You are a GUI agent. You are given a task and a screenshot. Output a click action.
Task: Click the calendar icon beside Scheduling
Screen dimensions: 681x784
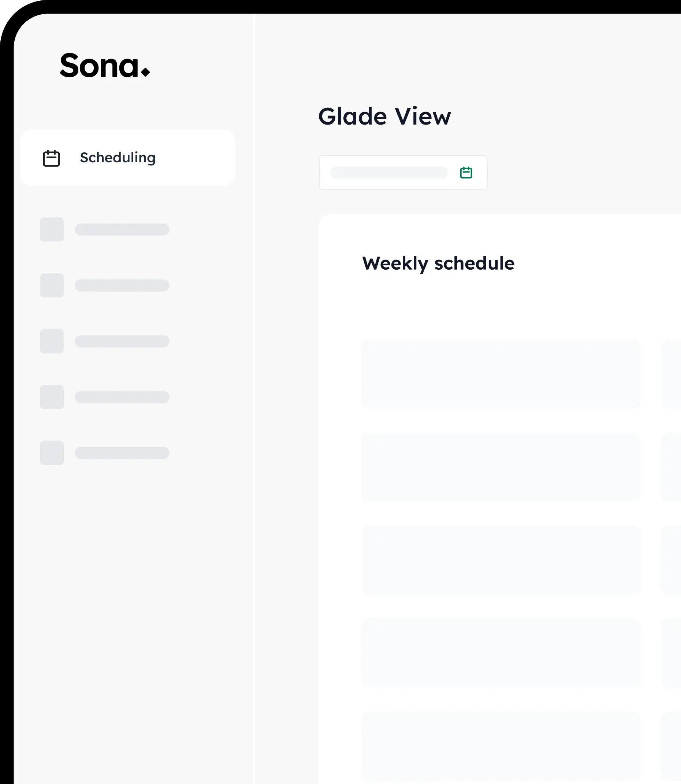51,158
